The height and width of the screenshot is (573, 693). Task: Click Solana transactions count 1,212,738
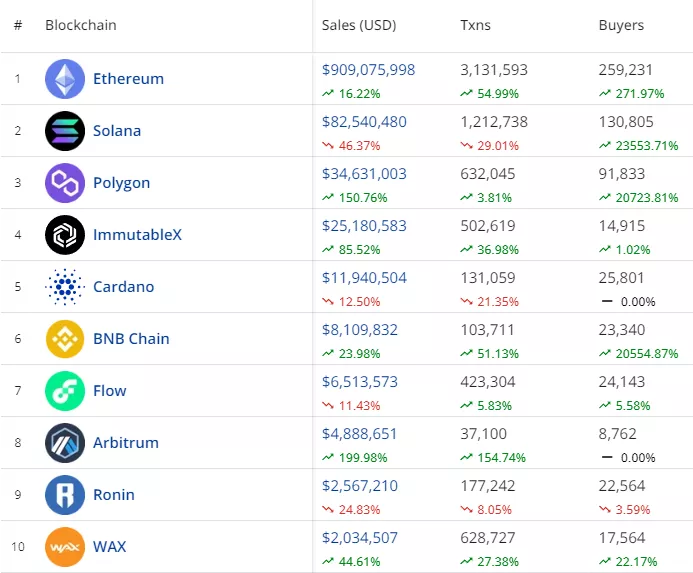pos(494,122)
